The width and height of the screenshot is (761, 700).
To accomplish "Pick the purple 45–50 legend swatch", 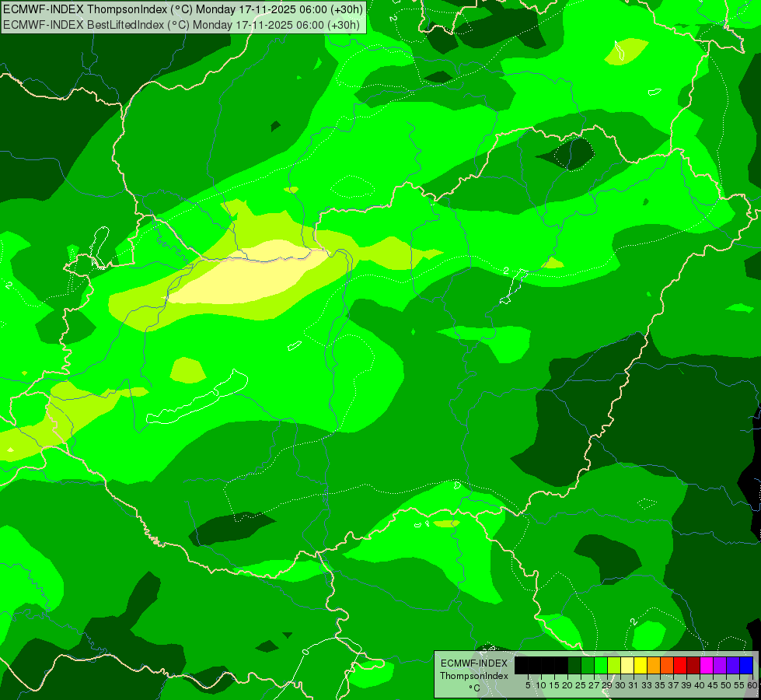I will click(x=719, y=665).
